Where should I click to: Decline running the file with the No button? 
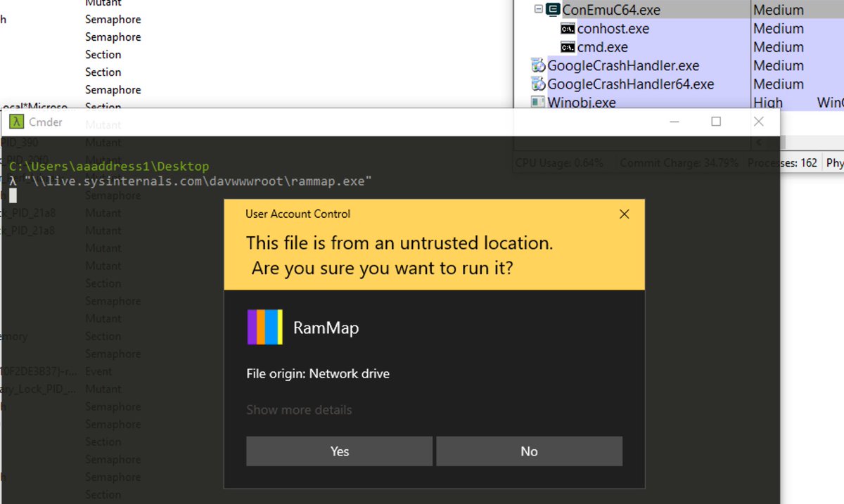pyautogui.click(x=529, y=451)
